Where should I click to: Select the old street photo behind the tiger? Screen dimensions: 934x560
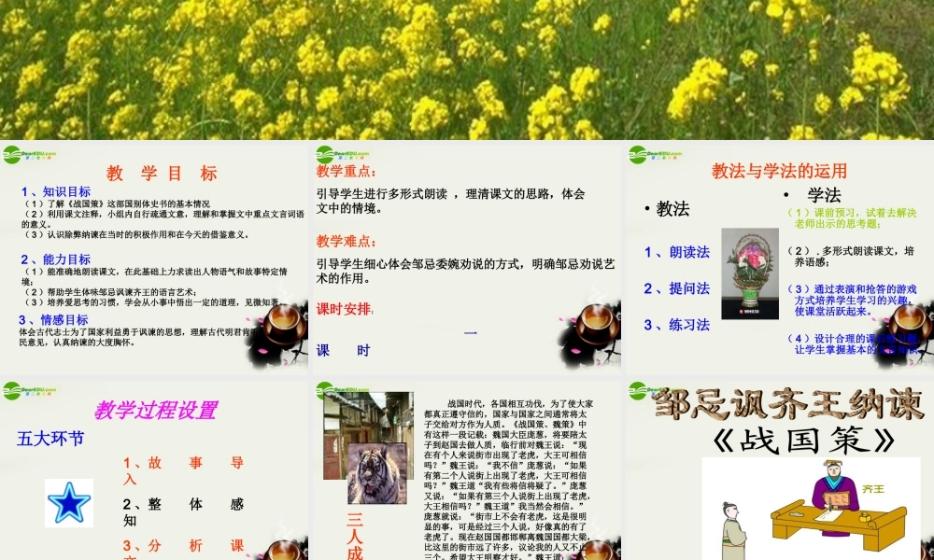click(368, 435)
